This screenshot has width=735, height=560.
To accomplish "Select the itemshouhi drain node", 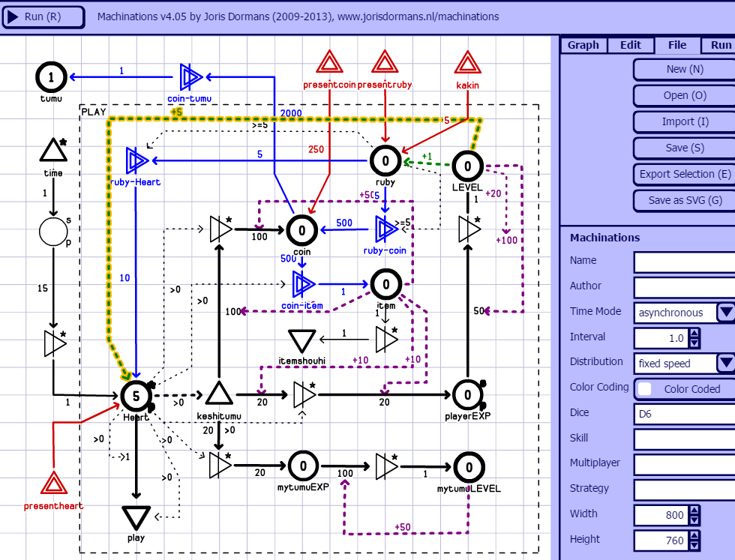I will pyautogui.click(x=302, y=341).
